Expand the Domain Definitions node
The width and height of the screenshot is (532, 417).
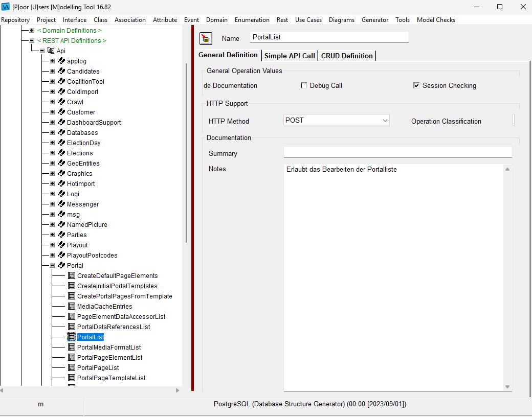[x=32, y=31]
